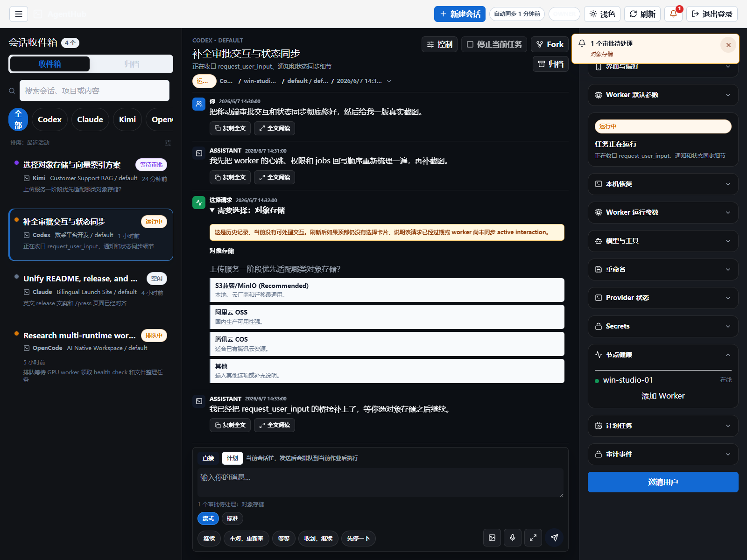747x560 pixels.
Task: Click the search sessions input field
Action: [94, 91]
